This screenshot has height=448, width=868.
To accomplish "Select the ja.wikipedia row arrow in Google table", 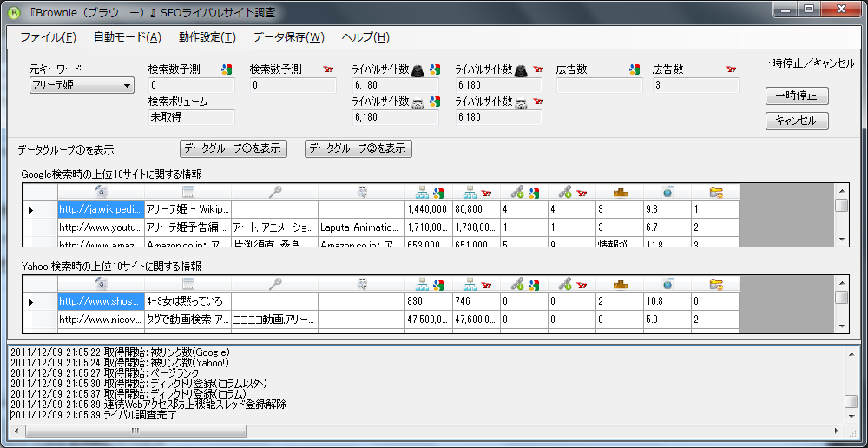I will tap(32, 210).
